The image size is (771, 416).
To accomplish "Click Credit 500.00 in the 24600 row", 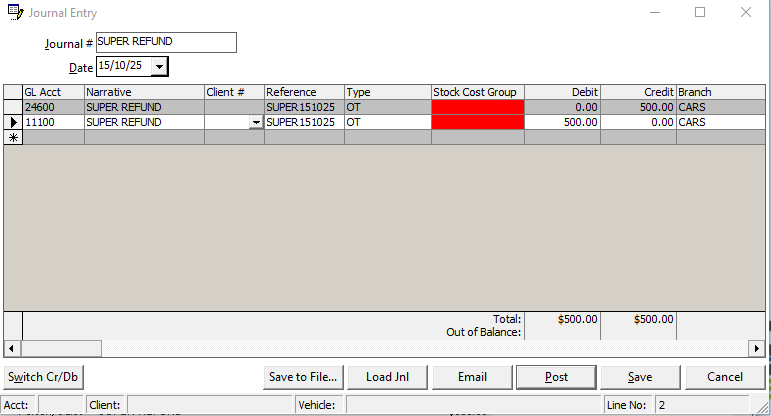I will [x=638, y=107].
